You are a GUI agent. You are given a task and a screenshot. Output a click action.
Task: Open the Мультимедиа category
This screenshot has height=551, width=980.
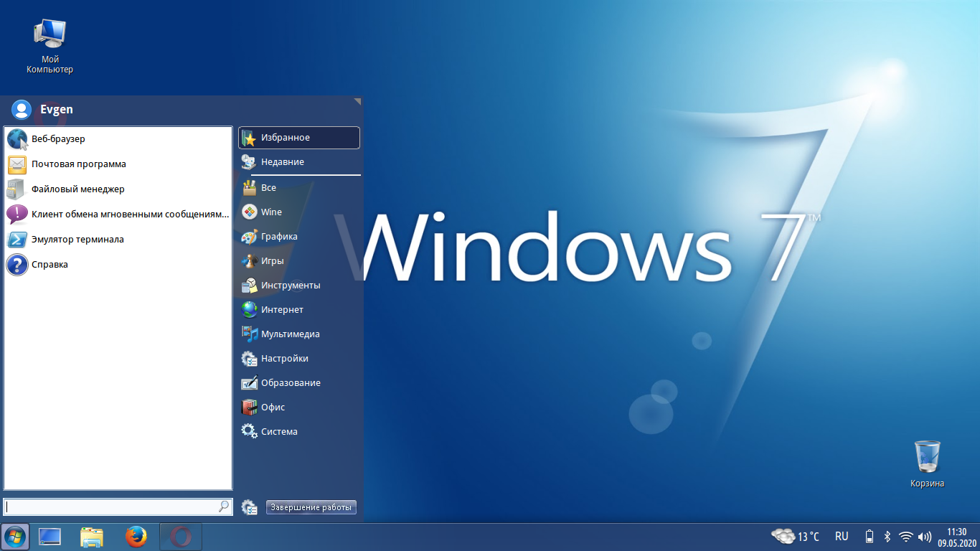point(299,334)
